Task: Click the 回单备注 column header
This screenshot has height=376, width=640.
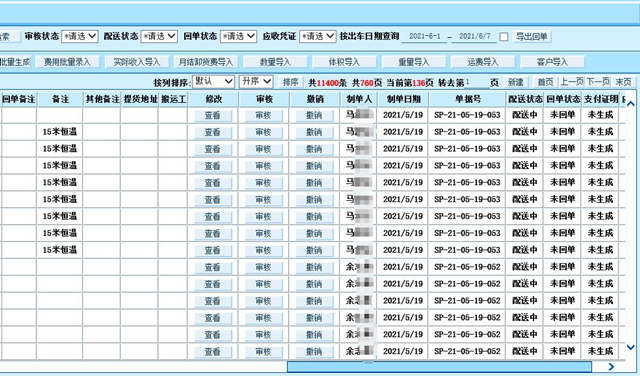Action: [19, 99]
